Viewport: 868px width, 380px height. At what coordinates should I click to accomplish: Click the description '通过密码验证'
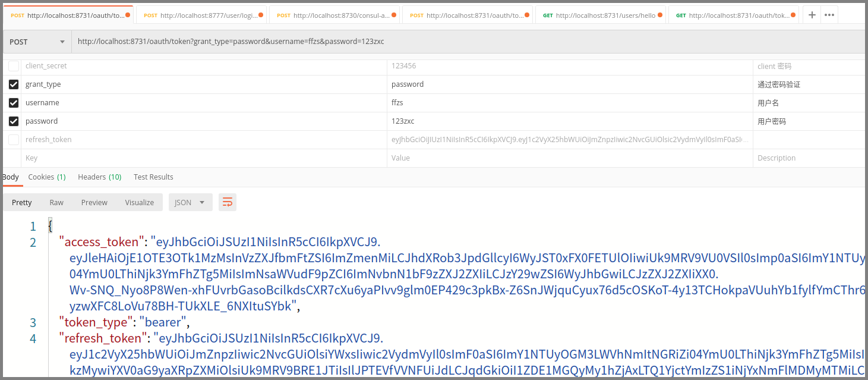pos(779,84)
